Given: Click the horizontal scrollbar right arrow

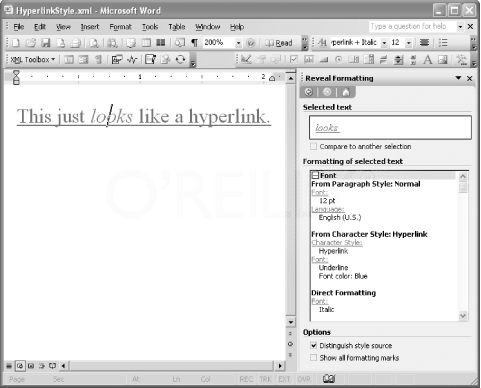Looking at the screenshot, I should coord(280,366).
